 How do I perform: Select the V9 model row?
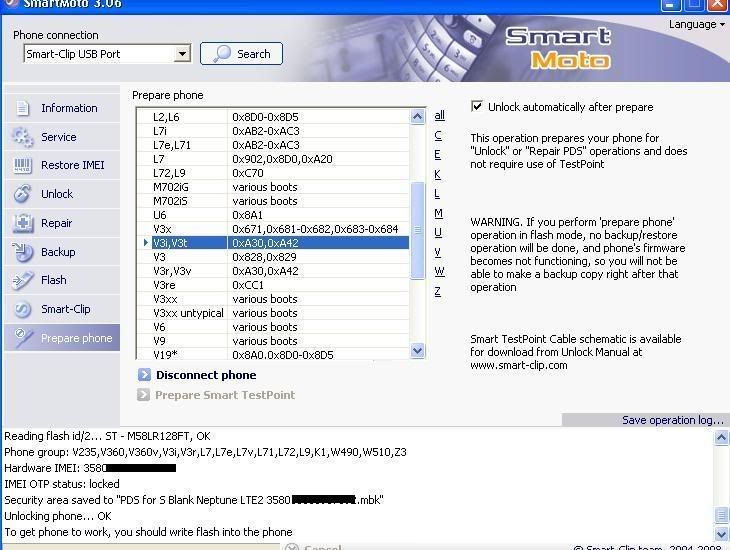point(274,340)
